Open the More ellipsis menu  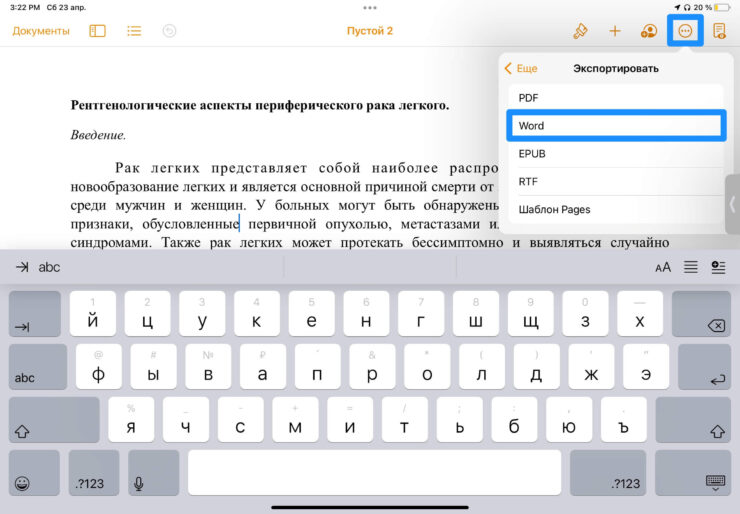pos(685,31)
